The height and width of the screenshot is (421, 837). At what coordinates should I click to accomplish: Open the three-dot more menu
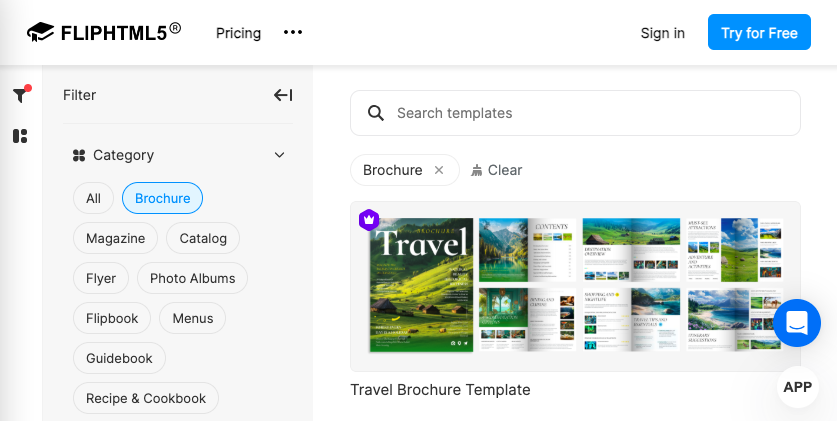[x=293, y=33]
